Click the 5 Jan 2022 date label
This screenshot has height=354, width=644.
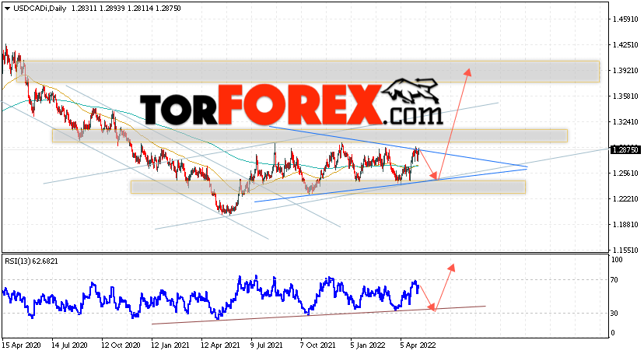(x=368, y=345)
